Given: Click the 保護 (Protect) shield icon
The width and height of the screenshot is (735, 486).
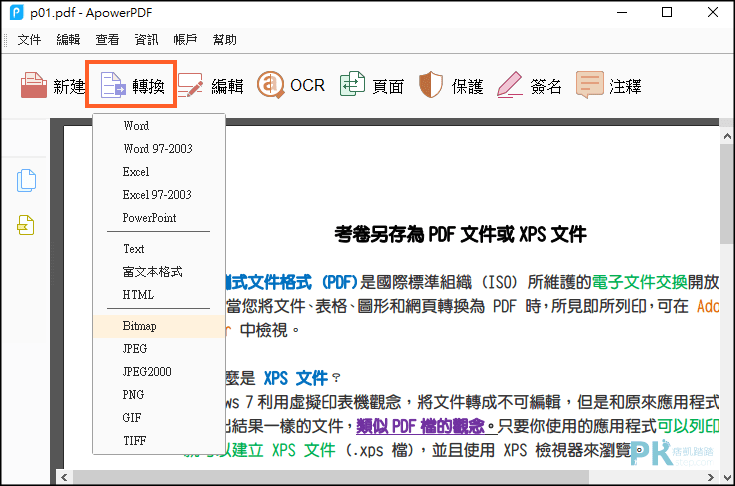Looking at the screenshot, I should (431, 85).
